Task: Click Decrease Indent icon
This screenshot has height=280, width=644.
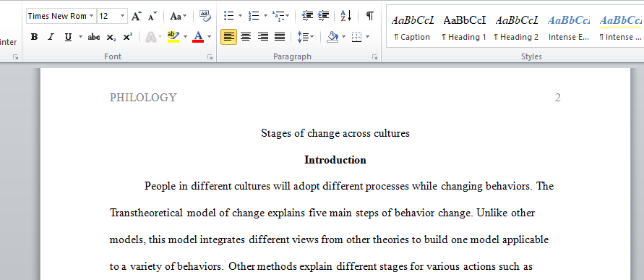Action: coord(306,16)
